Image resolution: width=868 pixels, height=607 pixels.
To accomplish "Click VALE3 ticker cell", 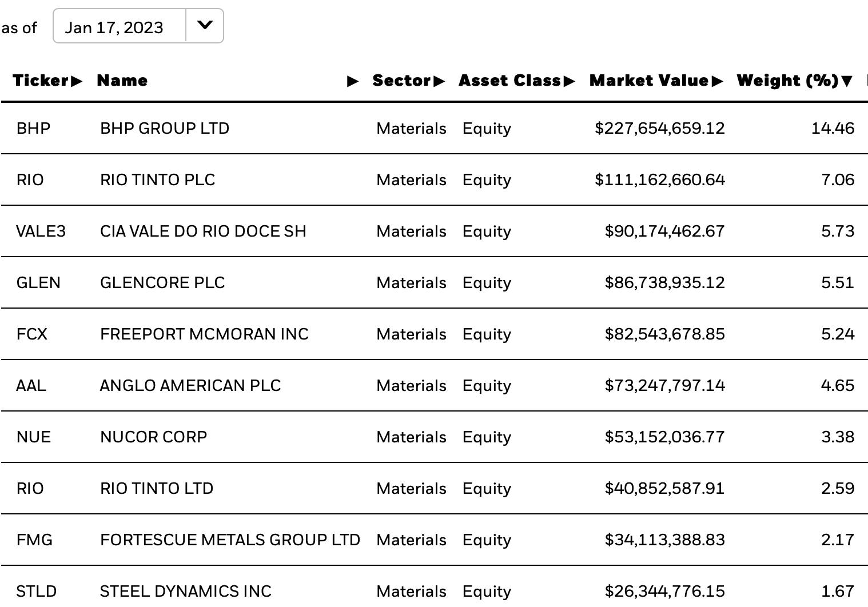I will coord(41,231).
